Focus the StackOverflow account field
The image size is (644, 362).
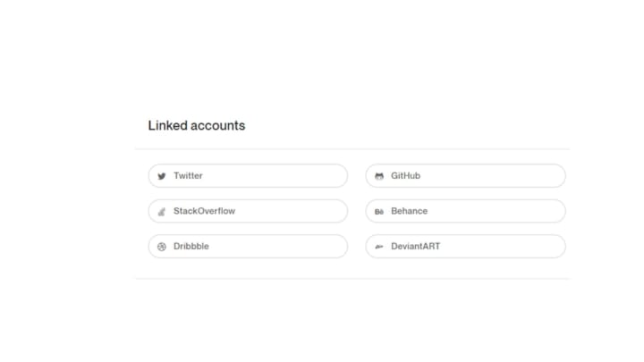tap(286, 212)
